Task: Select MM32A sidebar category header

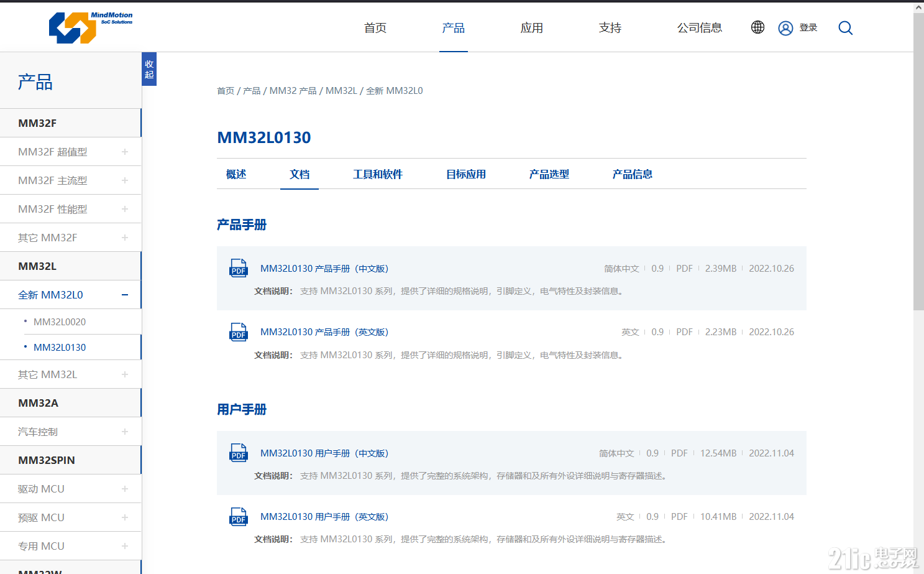Action: tap(70, 403)
